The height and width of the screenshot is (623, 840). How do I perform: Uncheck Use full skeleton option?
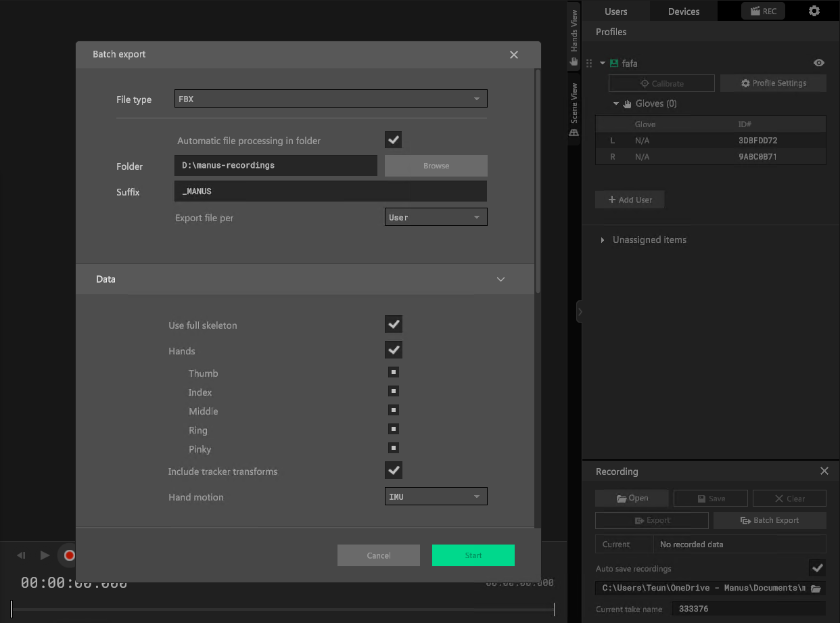click(394, 324)
